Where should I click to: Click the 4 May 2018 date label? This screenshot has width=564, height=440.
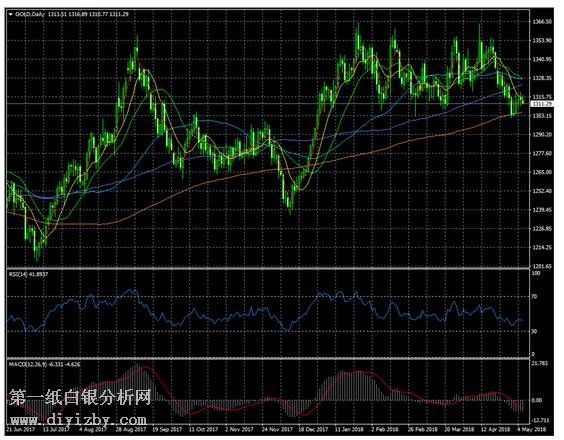pyautogui.click(x=532, y=429)
